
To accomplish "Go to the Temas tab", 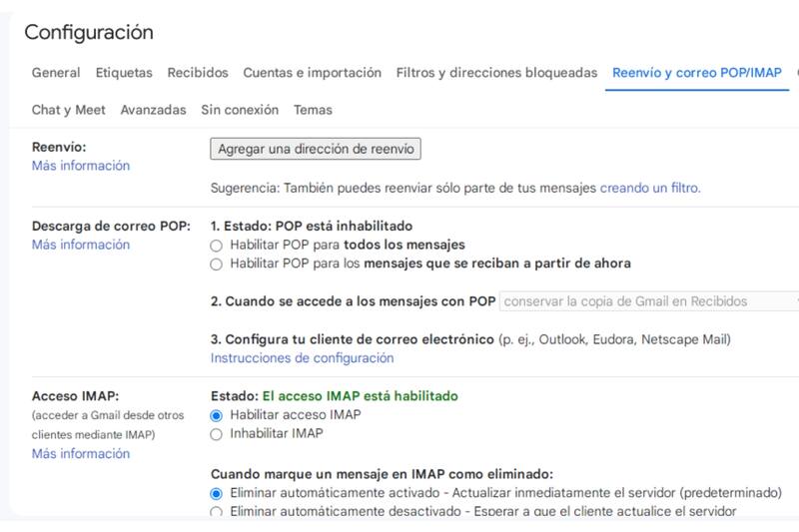I will coord(313,110).
